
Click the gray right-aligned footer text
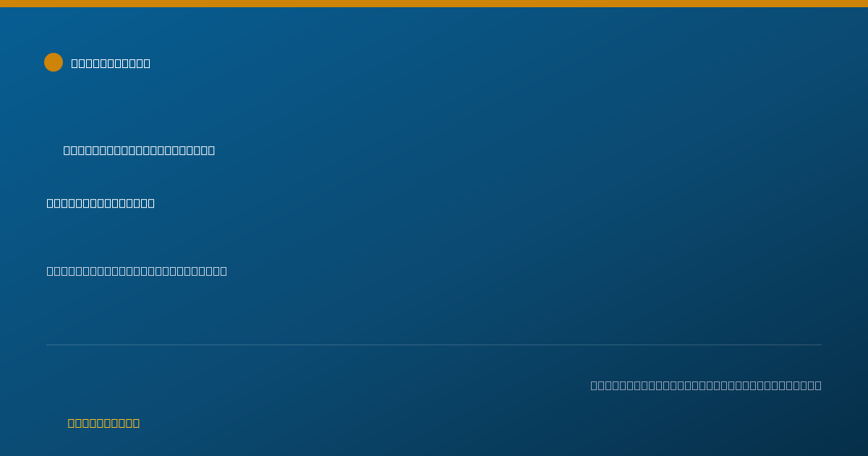click(706, 385)
